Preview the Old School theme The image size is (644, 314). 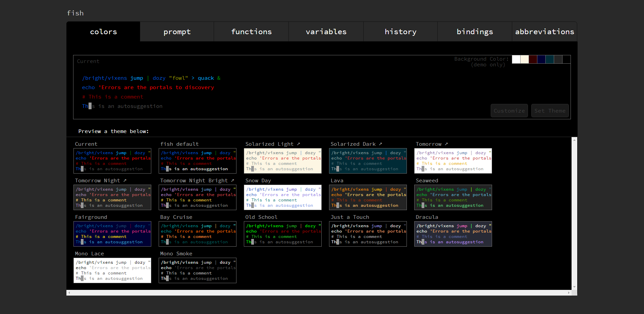point(283,234)
